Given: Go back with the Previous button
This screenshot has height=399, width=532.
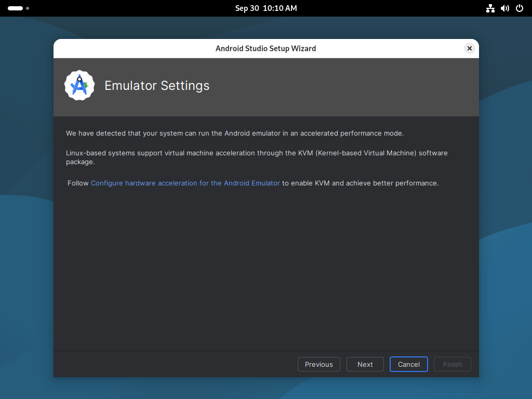Looking at the screenshot, I should point(318,364).
